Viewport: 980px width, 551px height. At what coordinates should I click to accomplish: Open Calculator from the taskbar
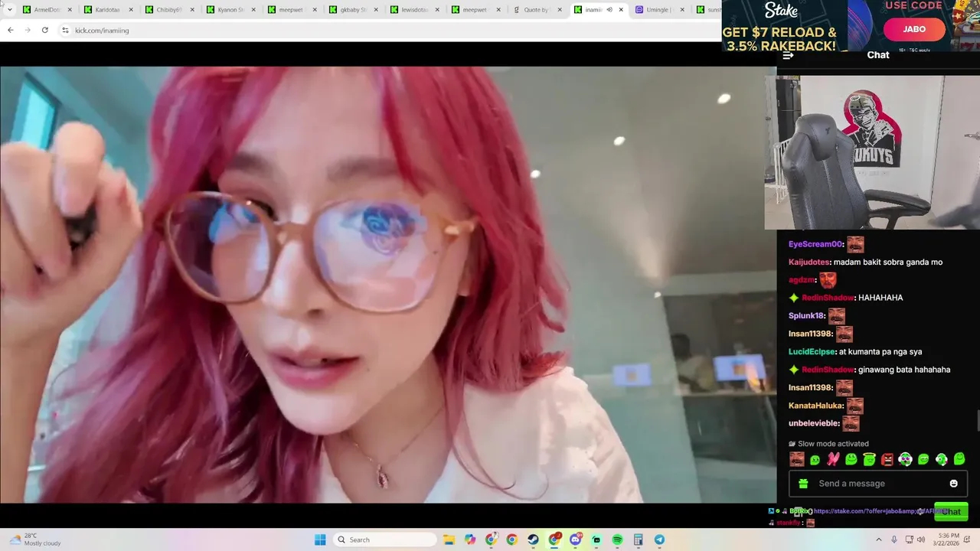pos(638,540)
